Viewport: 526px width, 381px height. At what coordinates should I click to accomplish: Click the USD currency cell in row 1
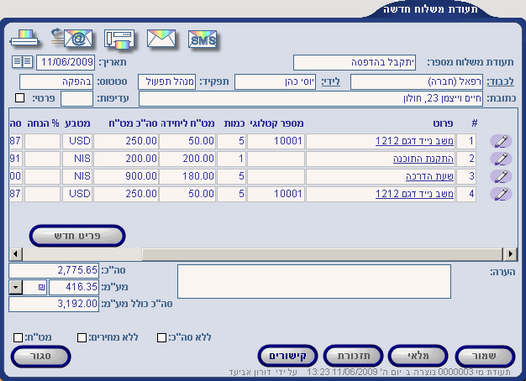(77, 141)
